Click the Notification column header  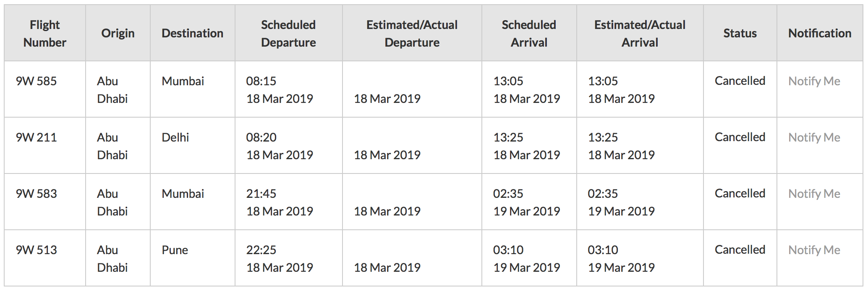coord(820,33)
